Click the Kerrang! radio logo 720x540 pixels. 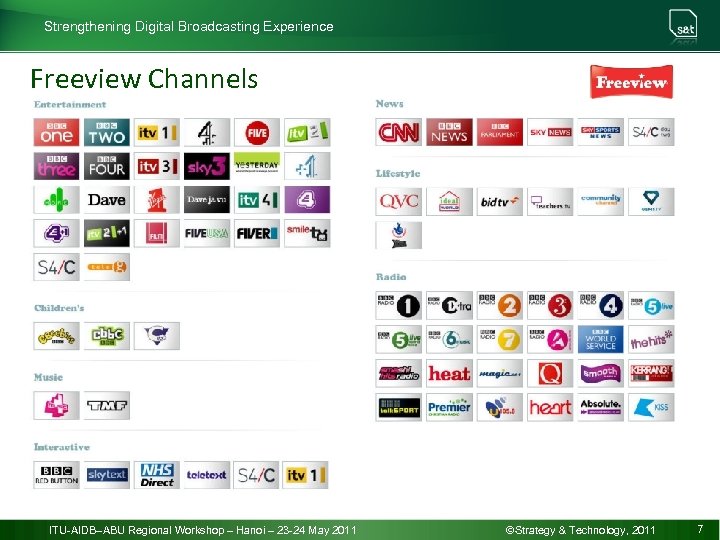pos(651,373)
